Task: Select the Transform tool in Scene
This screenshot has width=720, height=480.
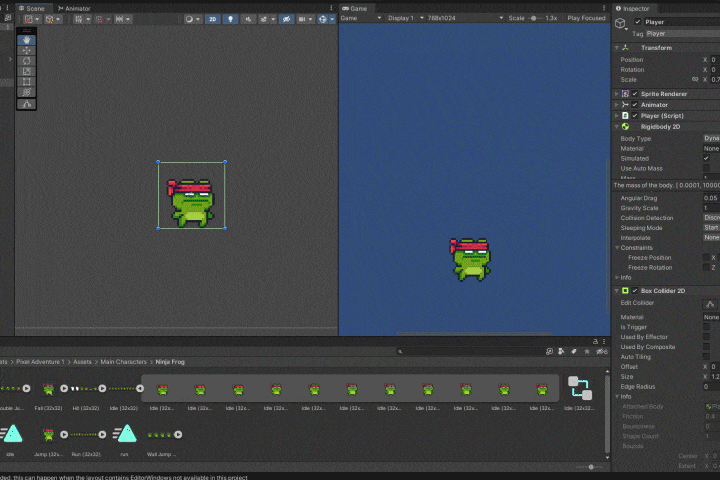Action: pos(26,92)
